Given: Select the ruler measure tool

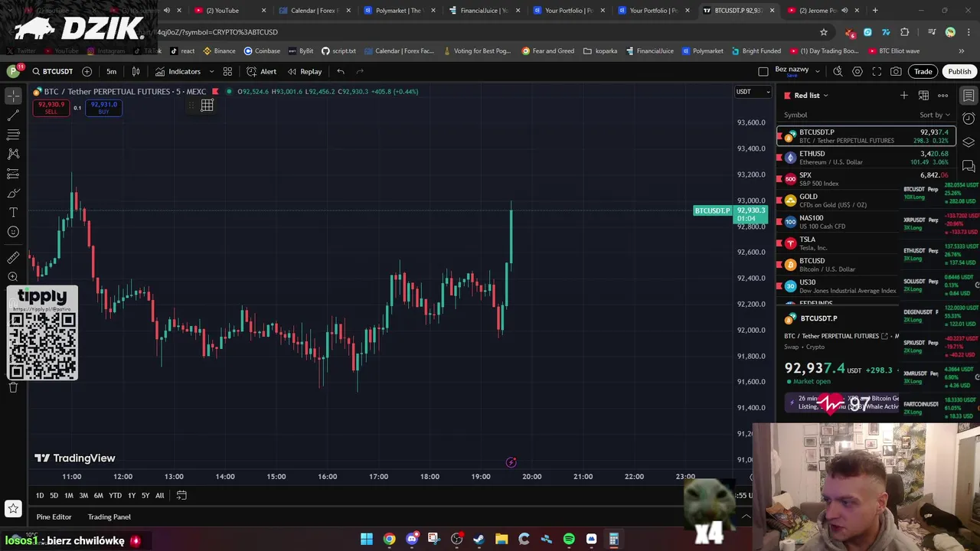Looking at the screenshot, I should 13,258.
